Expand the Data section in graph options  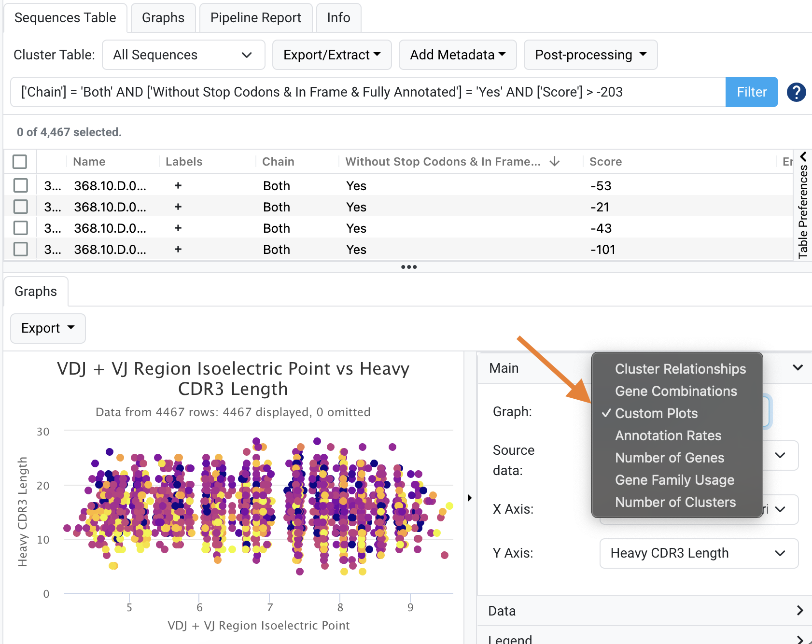pyautogui.click(x=644, y=611)
